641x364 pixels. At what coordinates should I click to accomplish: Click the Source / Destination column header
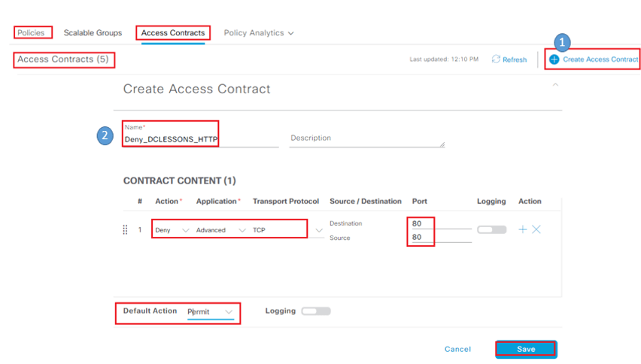(366, 202)
